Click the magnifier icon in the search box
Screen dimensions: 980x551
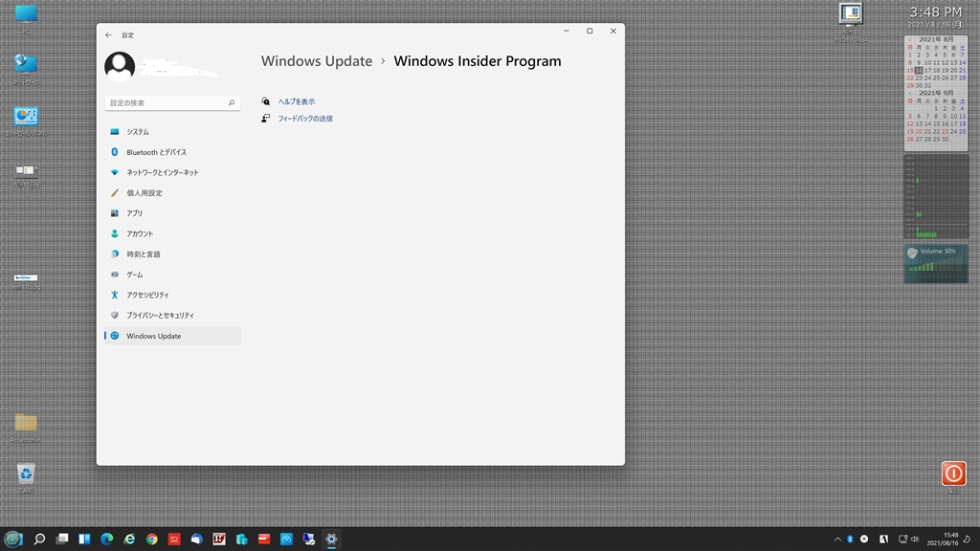click(232, 102)
